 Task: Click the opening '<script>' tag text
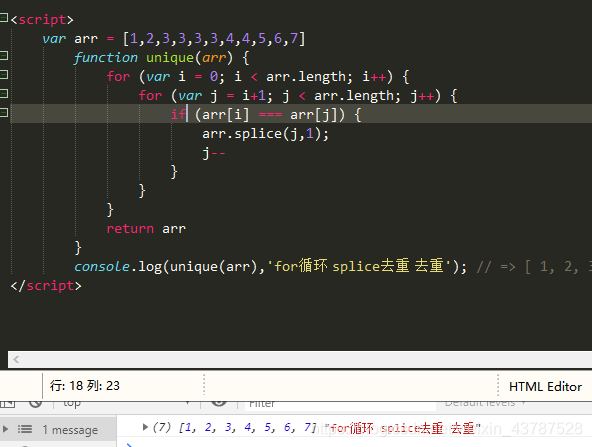[42, 20]
